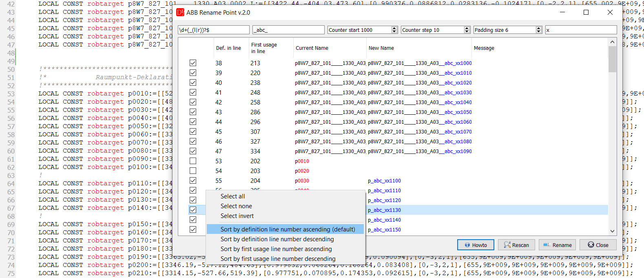644x278 pixels.
Task: Click definition line number 54 in table
Action: click(219, 171)
